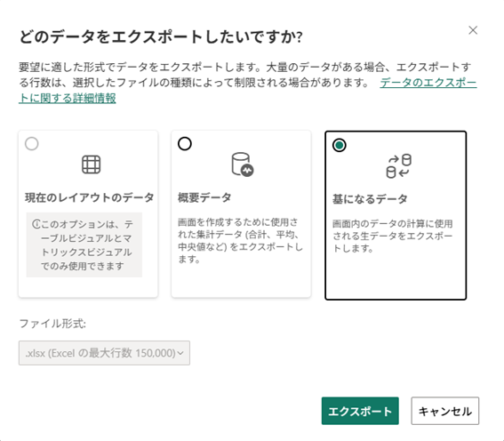Click the 概要データ card title
The image size is (504, 441).
click(204, 197)
